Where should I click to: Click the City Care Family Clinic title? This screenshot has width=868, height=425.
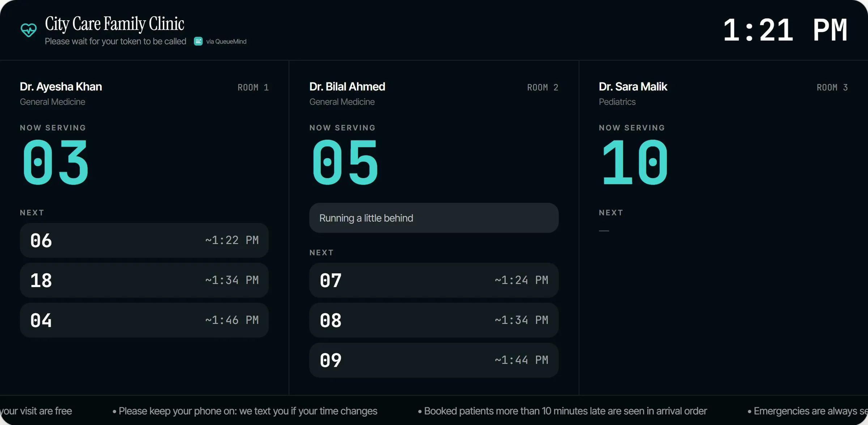pos(115,24)
